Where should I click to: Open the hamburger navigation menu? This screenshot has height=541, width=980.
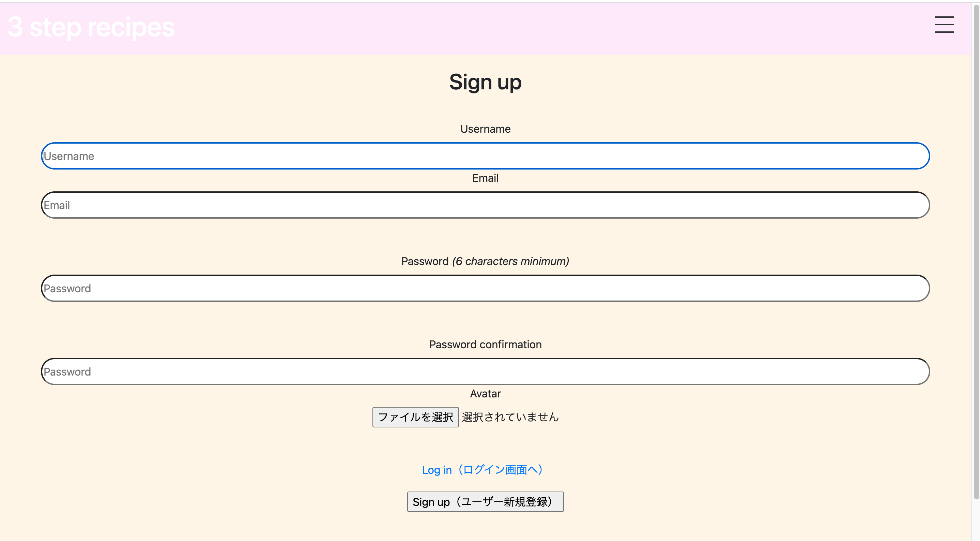[944, 24]
